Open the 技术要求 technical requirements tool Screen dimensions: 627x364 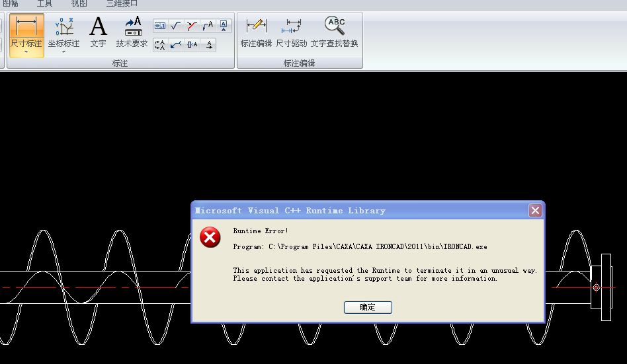tap(132, 32)
